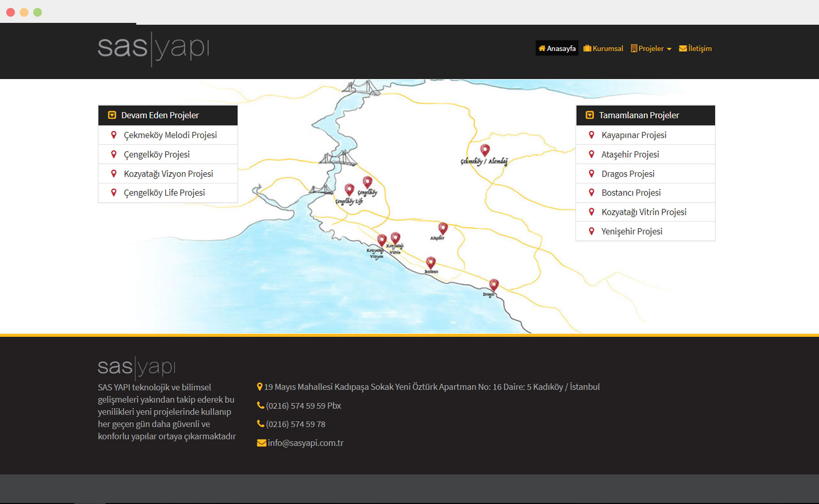Click the info@sasyapi.com.tr email link
Image resolution: width=819 pixels, height=504 pixels.
click(305, 443)
